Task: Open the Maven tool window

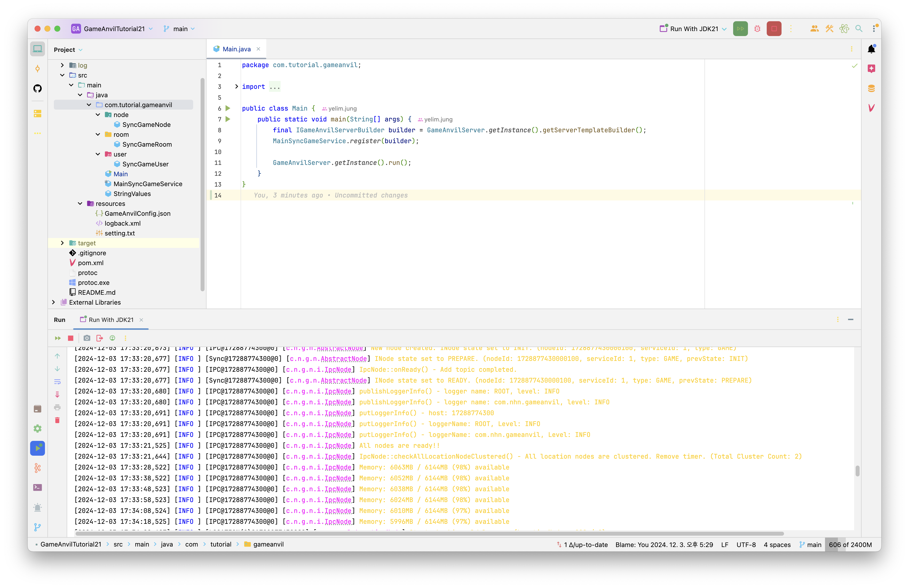Action: point(871,108)
